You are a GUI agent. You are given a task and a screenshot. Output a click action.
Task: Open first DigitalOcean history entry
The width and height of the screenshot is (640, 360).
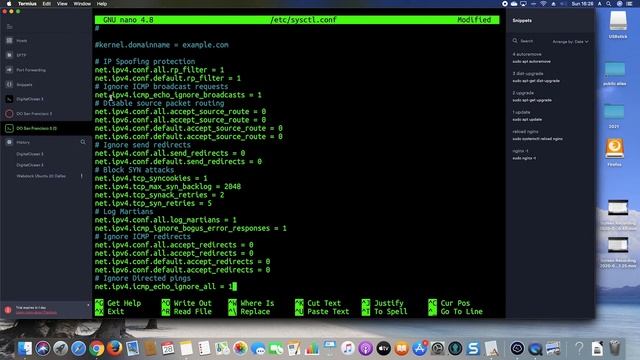pos(30,154)
